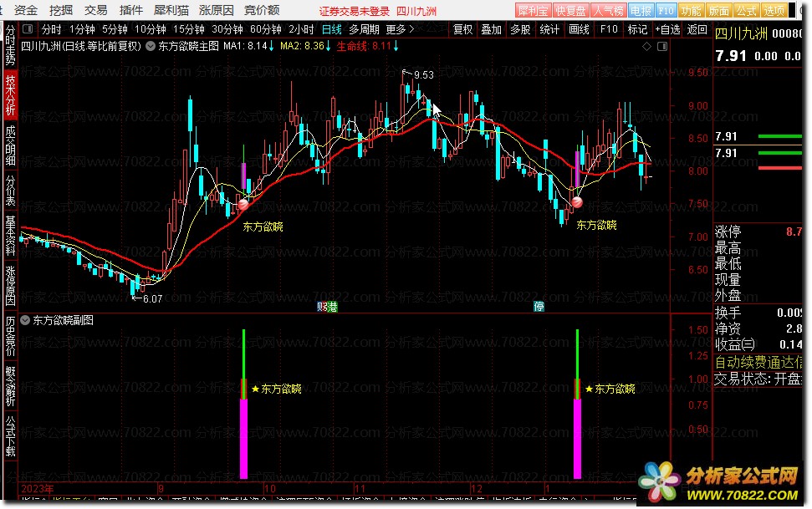Toggle the panel layout icon left of 分时

[x=28, y=29]
